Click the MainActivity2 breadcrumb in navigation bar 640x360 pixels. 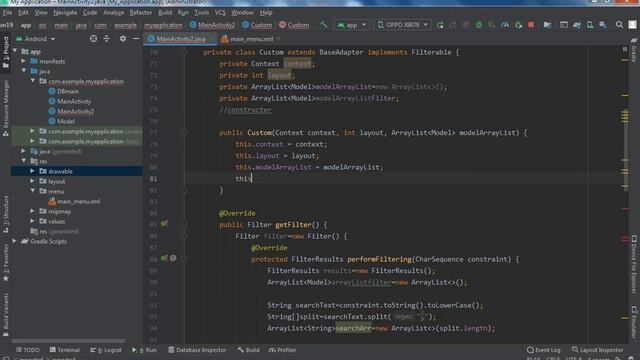(213, 25)
